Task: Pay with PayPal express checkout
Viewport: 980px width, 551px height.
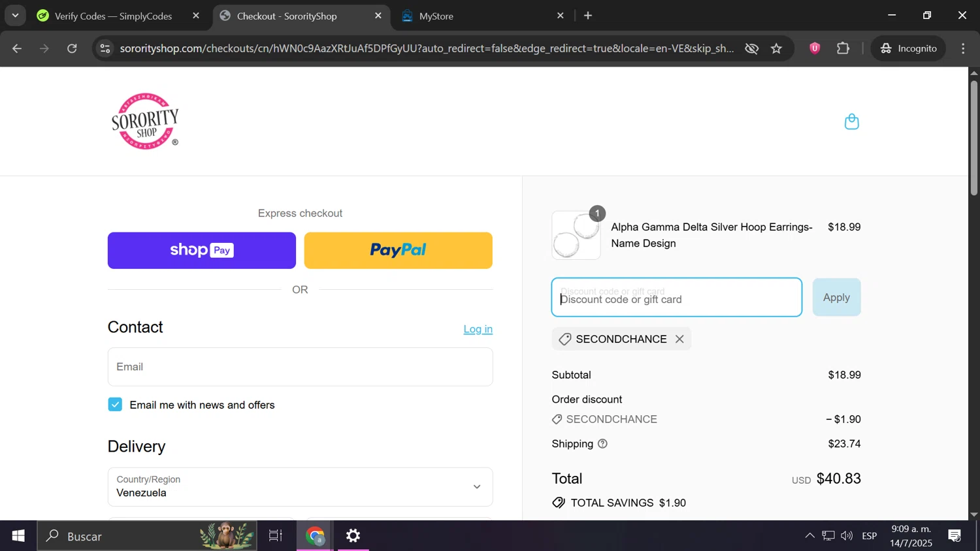Action: pyautogui.click(x=399, y=251)
